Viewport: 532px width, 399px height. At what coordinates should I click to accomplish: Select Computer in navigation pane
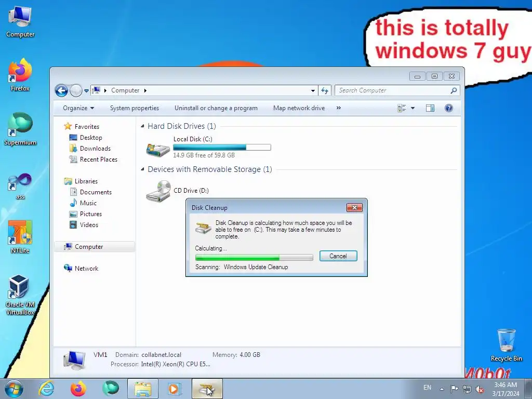coord(95,247)
